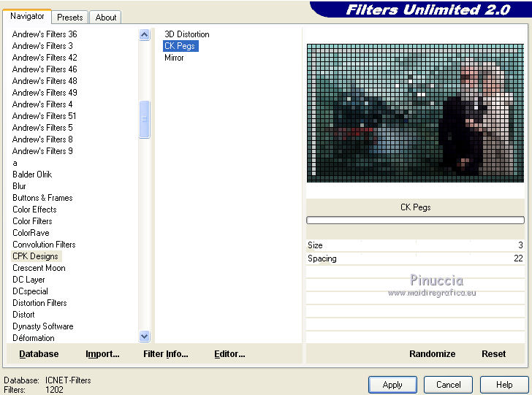This screenshot has width=532, height=395.
Task: Choose Déformation category
Action: tap(34, 338)
